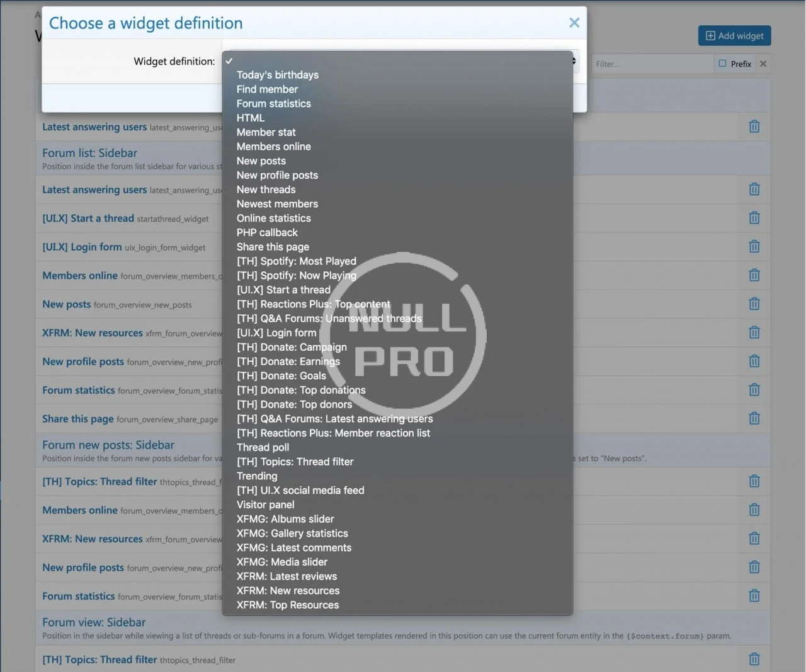
Task: Delete the Share this page widget
Action: tap(754, 419)
